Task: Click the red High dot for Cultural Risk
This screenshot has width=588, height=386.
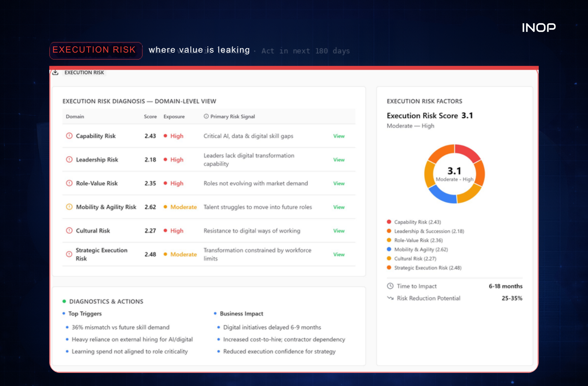Action: pyautogui.click(x=165, y=230)
